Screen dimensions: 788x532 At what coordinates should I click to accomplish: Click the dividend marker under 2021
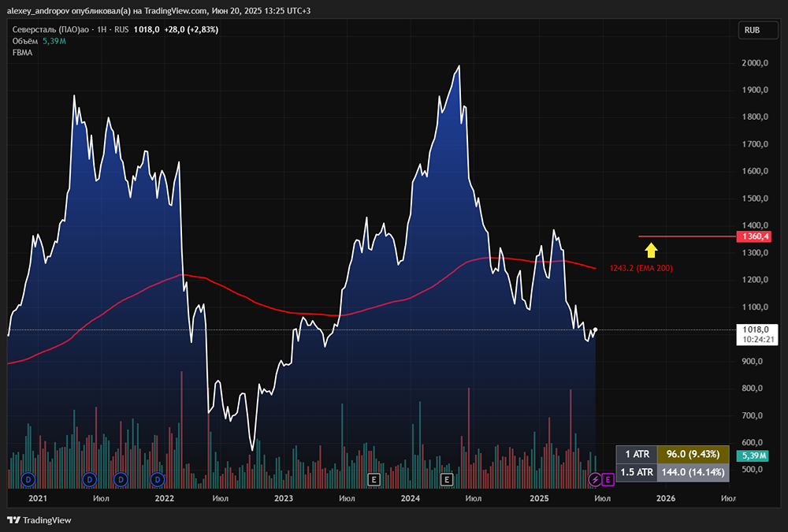pos(29,478)
